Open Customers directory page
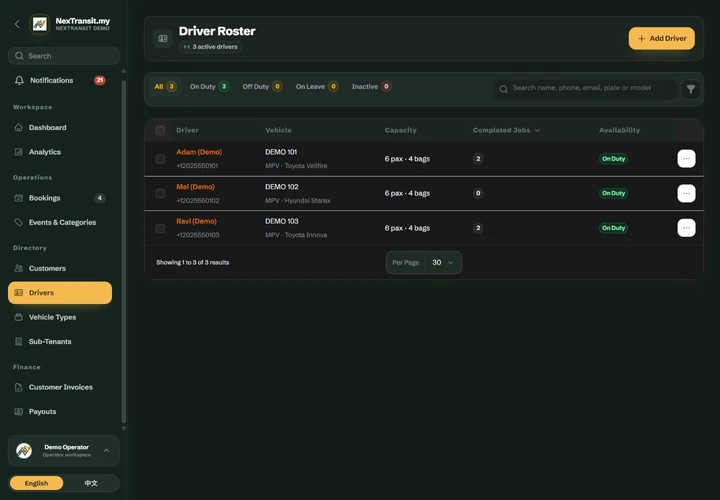 (60, 268)
